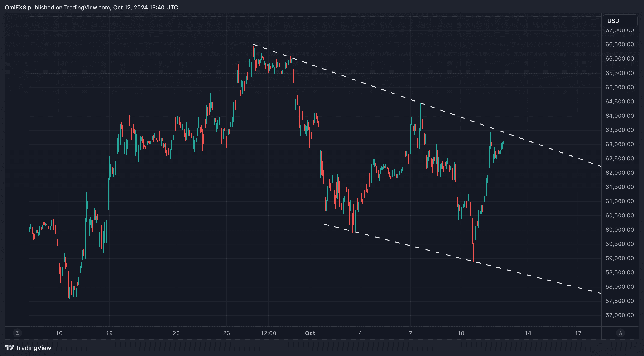
Task: Click the 26 date label on time axis
Action: point(226,333)
